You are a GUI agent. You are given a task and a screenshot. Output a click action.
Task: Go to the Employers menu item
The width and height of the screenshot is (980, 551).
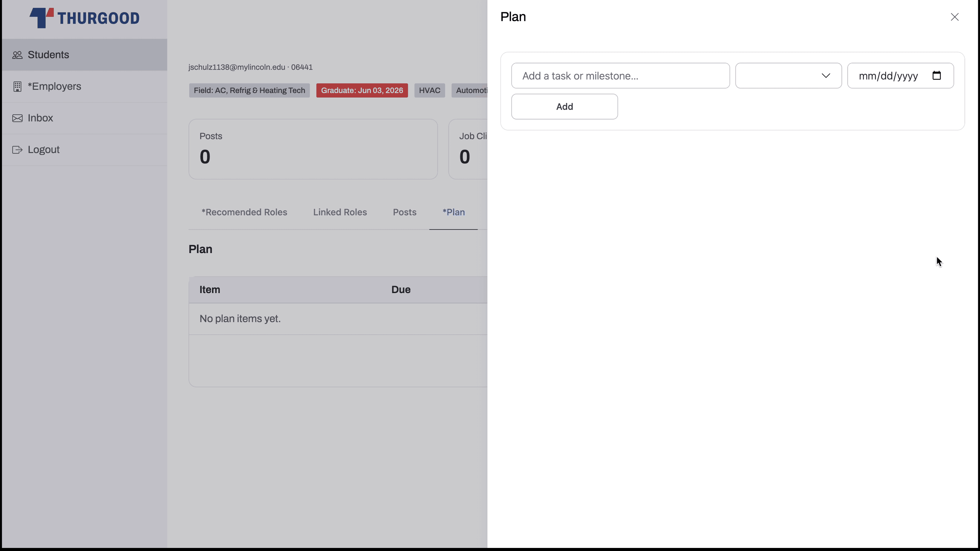point(54,87)
